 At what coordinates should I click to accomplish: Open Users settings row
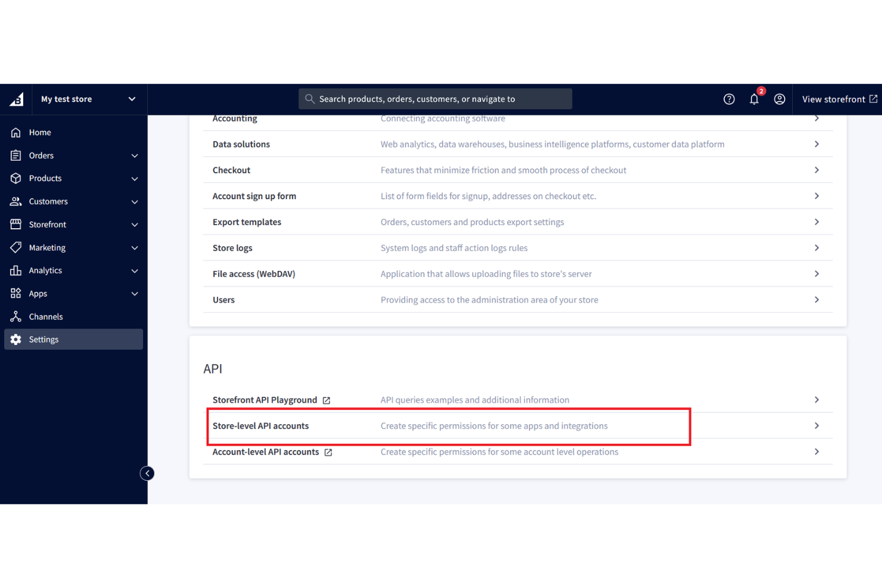[x=517, y=300]
